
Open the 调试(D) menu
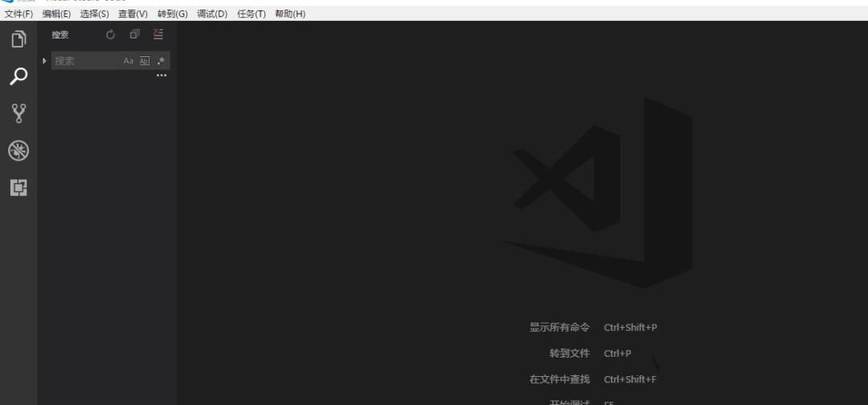click(x=212, y=14)
